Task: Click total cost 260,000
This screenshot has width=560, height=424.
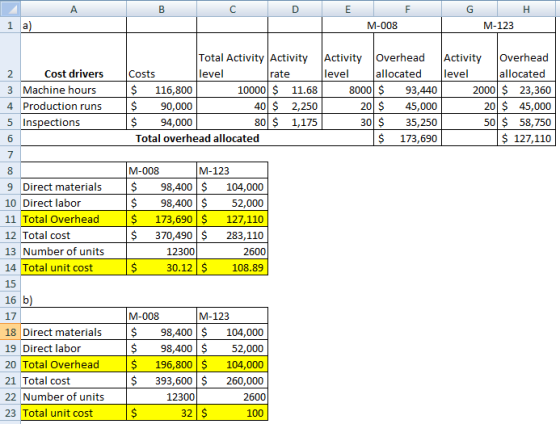Action: click(232, 381)
